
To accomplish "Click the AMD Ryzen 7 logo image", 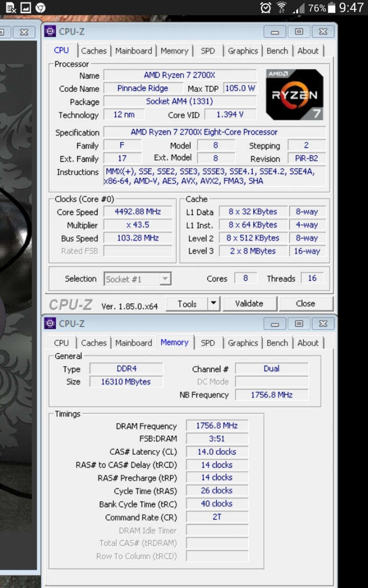I will pos(295,94).
